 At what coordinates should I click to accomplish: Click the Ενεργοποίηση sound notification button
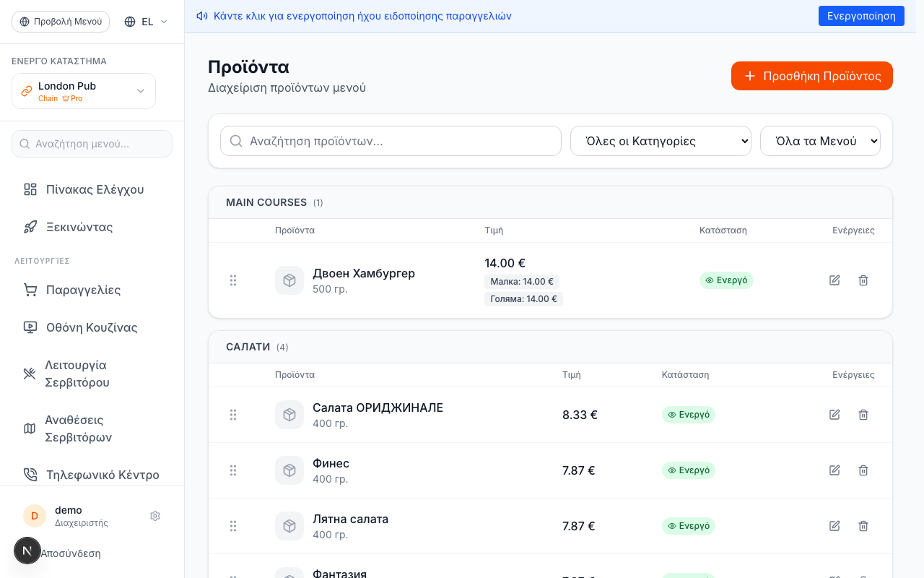point(861,16)
